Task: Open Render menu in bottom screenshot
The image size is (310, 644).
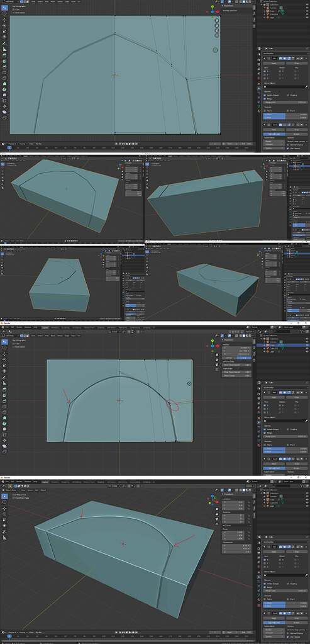Action: [19, 482]
